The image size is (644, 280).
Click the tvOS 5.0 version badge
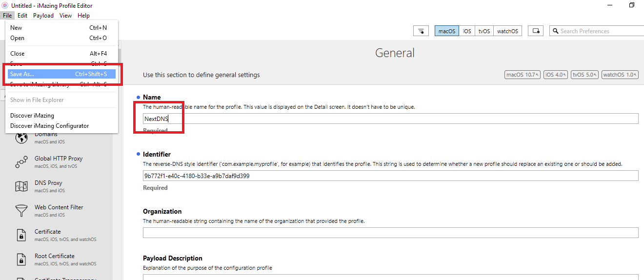pos(584,75)
